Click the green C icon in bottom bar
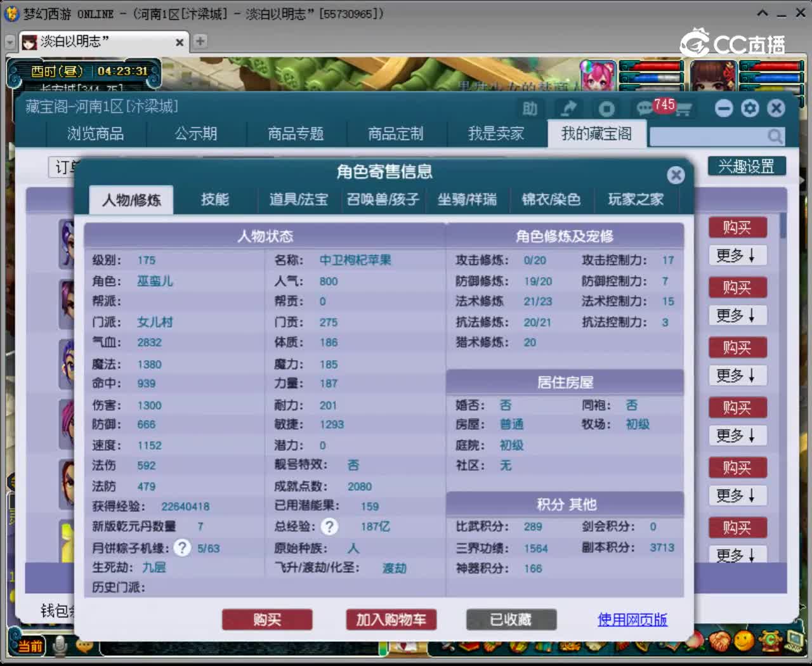 click(x=770, y=641)
